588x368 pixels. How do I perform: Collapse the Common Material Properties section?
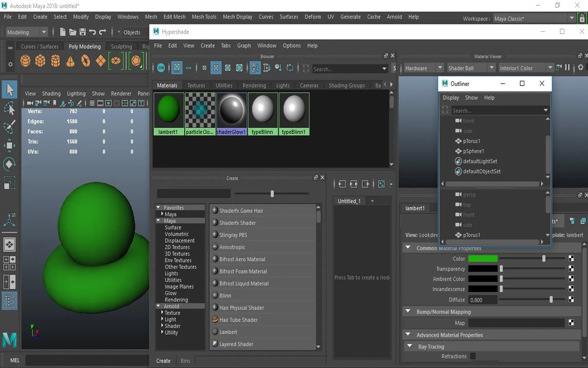408,247
